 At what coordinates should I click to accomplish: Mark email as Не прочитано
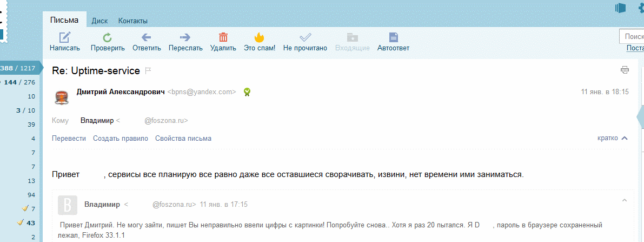pyautogui.click(x=305, y=38)
